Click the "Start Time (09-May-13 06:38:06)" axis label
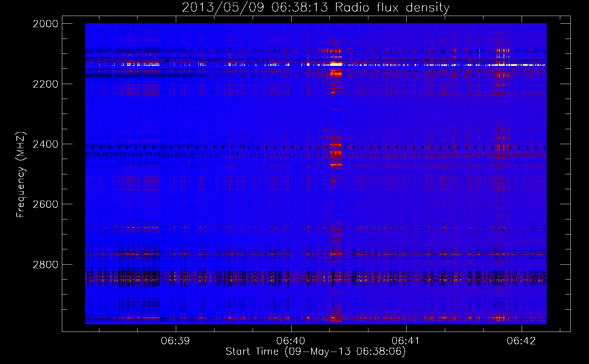This screenshot has width=589, height=364. tap(316, 352)
